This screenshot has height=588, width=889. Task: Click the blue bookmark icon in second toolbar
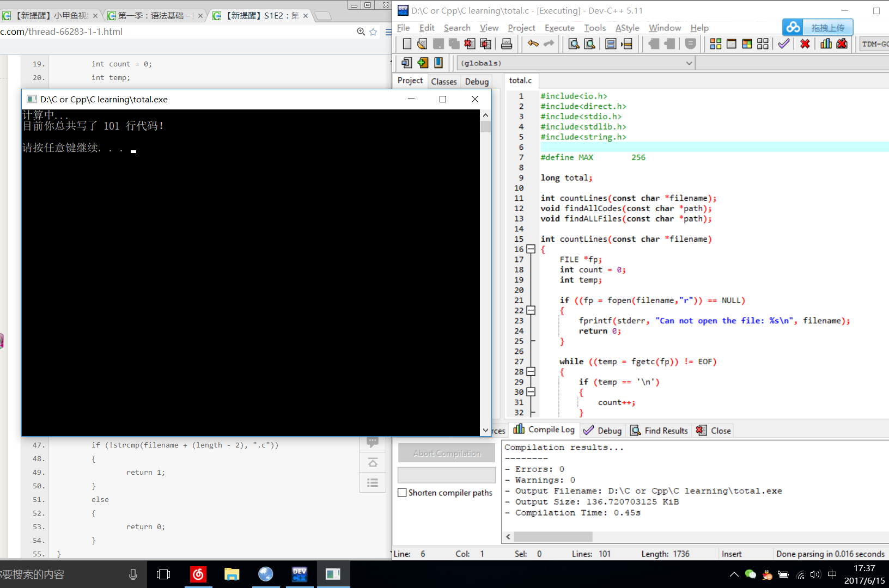(439, 63)
